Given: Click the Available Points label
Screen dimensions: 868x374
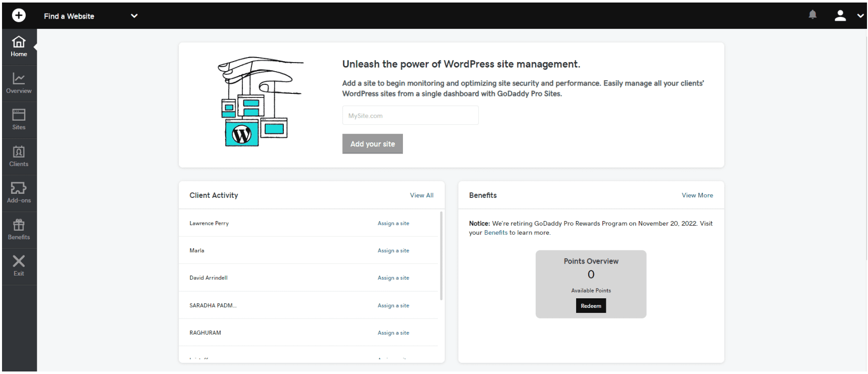Looking at the screenshot, I should tap(591, 291).
